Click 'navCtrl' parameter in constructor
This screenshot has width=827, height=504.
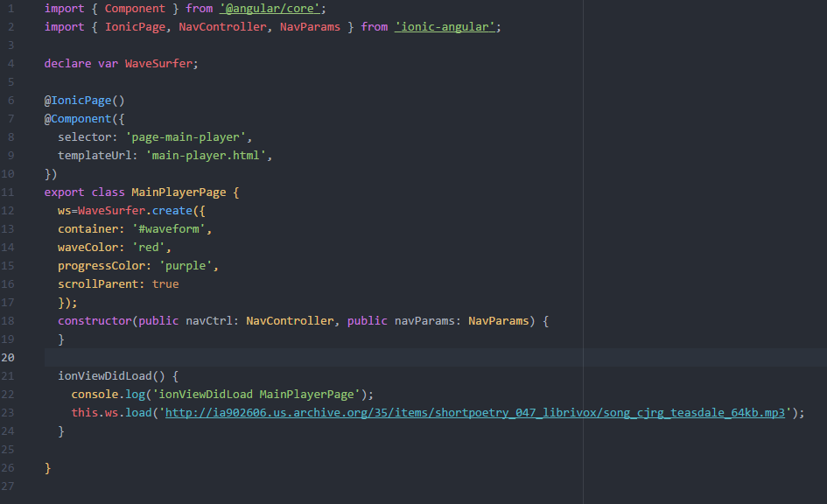tap(208, 321)
